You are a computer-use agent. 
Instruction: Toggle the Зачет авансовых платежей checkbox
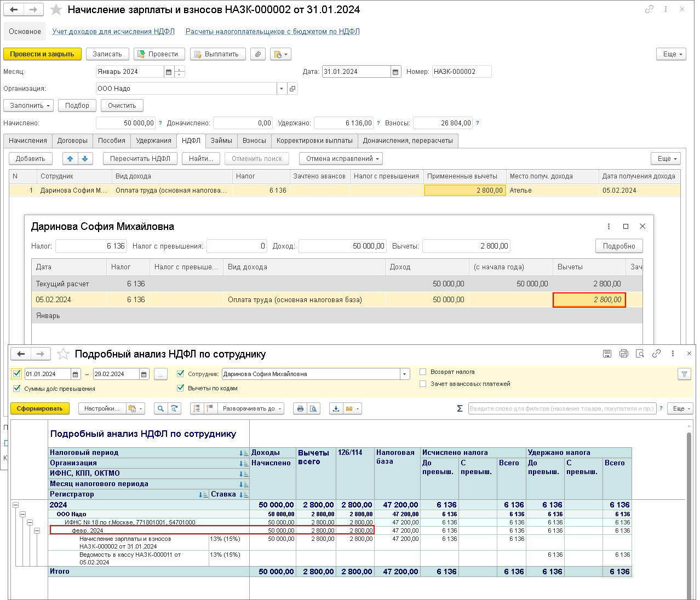(x=423, y=384)
